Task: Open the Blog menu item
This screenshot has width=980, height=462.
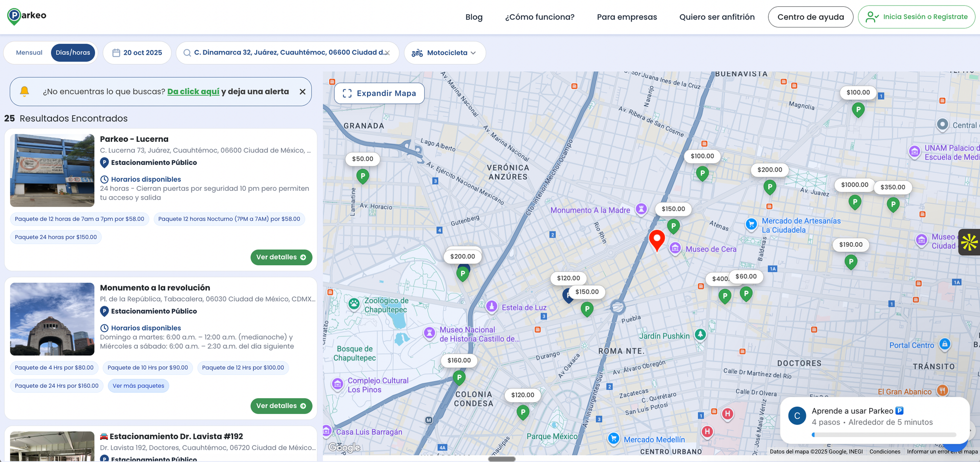Action: click(474, 17)
